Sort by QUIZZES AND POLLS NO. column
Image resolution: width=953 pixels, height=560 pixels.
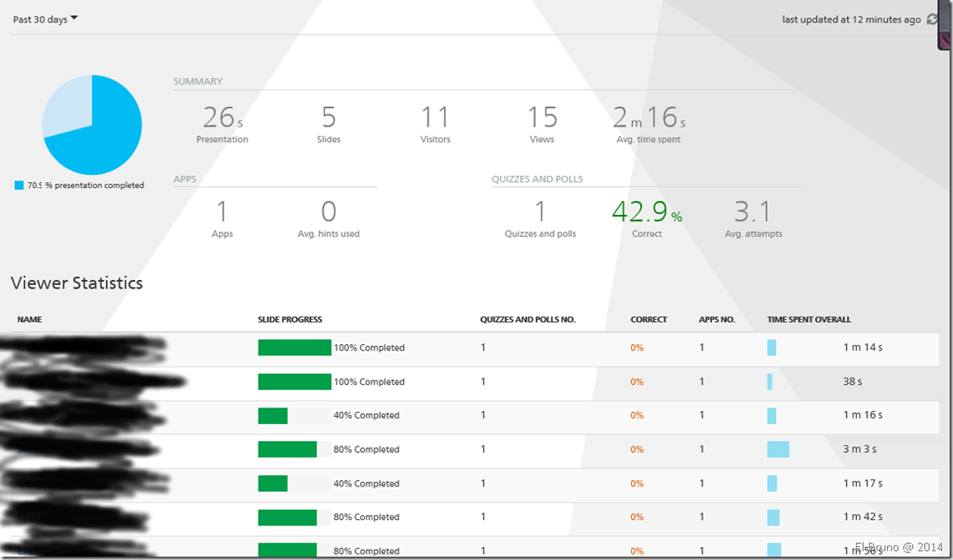528,319
